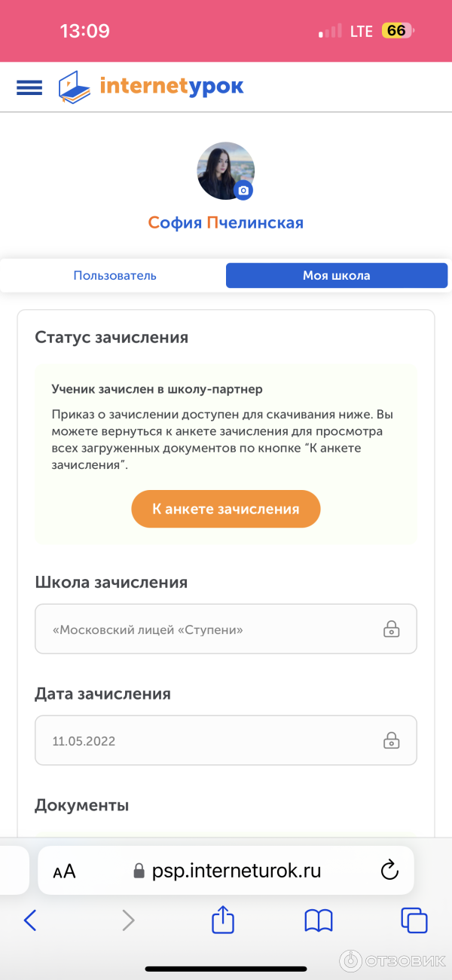Open the hamburger navigation menu

coord(29,87)
